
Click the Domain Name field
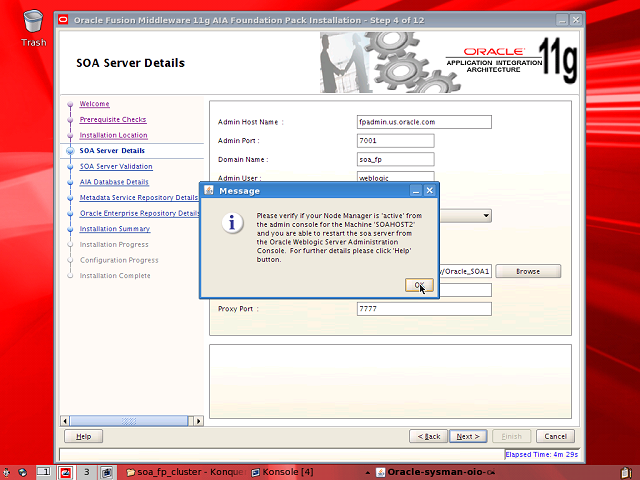(x=396, y=159)
